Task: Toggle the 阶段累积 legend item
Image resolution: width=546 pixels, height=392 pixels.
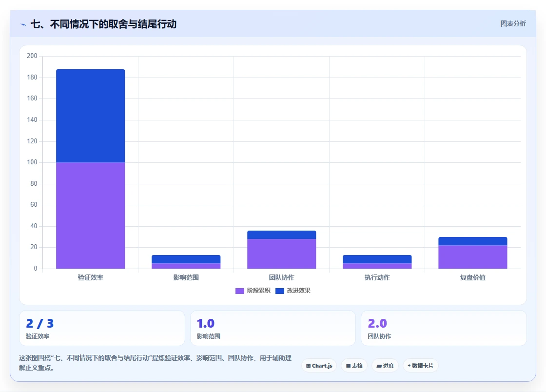Action: click(x=253, y=291)
